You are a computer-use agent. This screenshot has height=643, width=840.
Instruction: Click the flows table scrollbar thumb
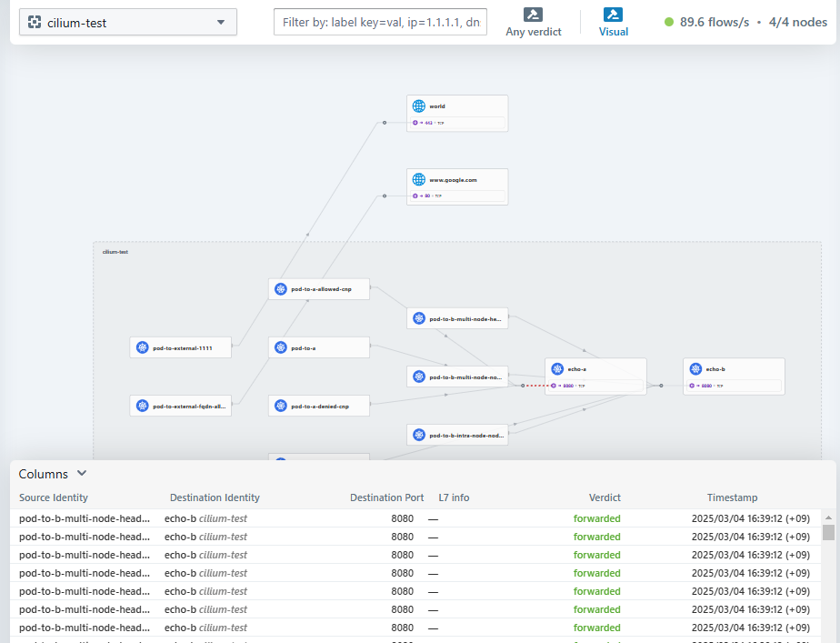[x=828, y=532]
